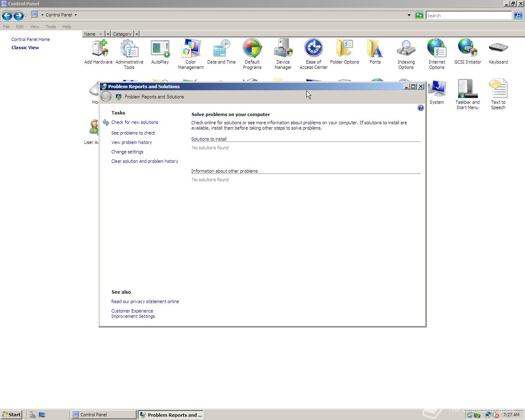The image size is (525, 420).
Task: Click the search magnifier button
Action: tap(518, 15)
